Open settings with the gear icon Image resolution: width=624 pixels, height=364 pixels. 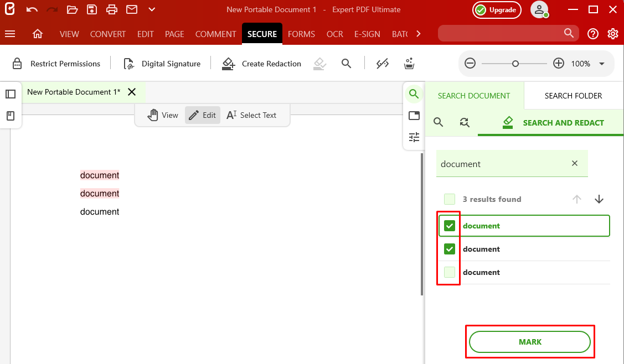[613, 34]
